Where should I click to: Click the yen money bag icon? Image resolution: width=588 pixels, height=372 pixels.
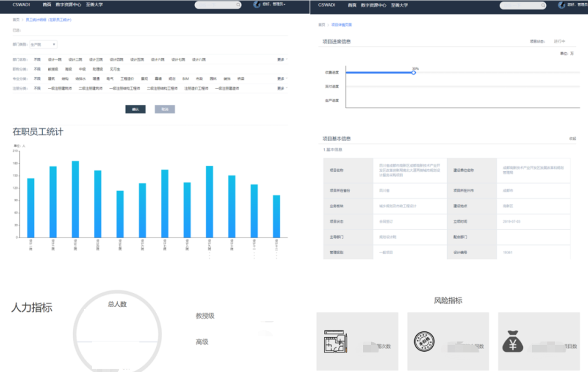click(513, 341)
